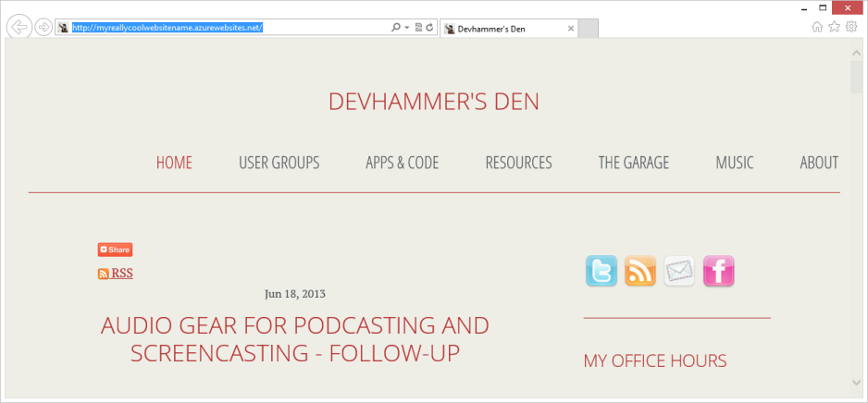This screenshot has height=403, width=868.
Task: Open the RESOURCES menu item
Action: point(519,163)
